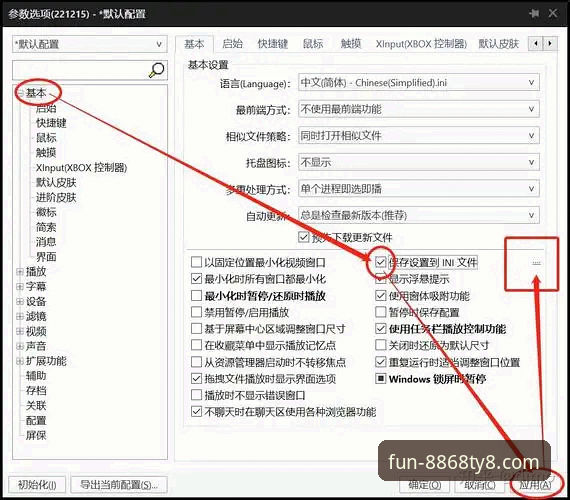Select 屏保 in the tree
The width and height of the screenshot is (570, 500).
coord(36,435)
